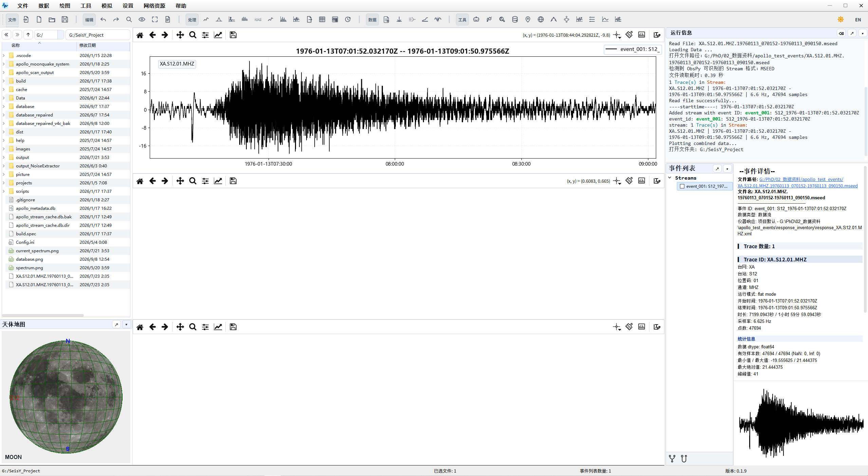Image resolution: width=868 pixels, height=476 pixels.
Task: Toggle light/dark theme sun icon
Action: pos(841,19)
